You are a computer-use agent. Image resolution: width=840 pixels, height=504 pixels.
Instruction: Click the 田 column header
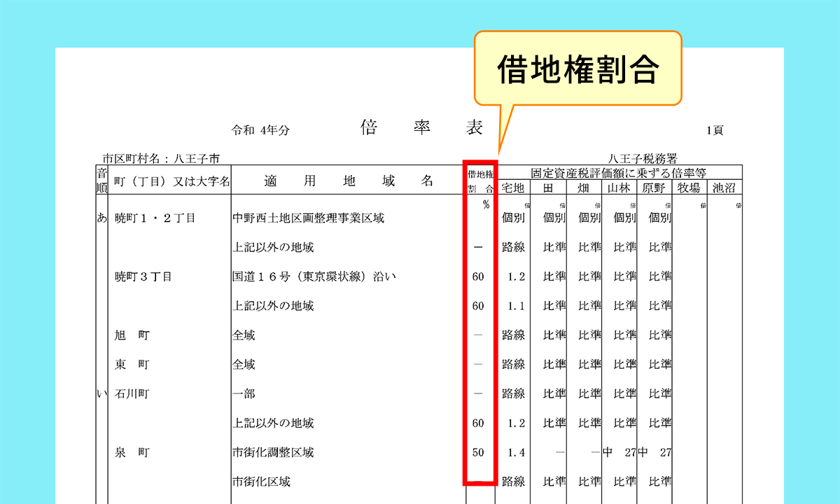click(548, 188)
